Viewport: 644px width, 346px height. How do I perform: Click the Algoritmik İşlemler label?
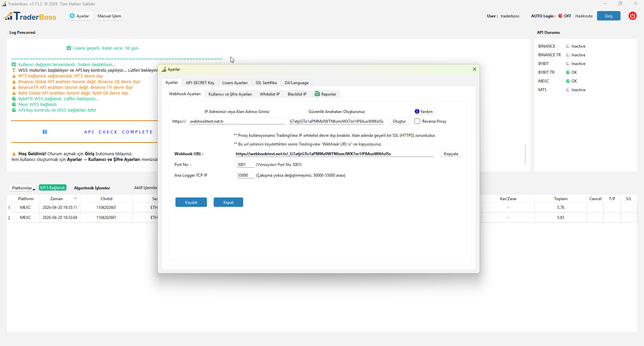pyautogui.click(x=92, y=188)
